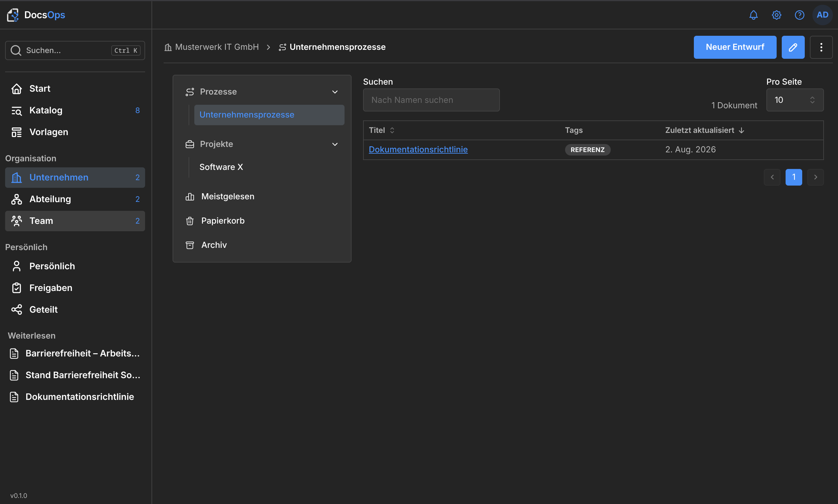The image size is (838, 504).
Task: Click the Papierkorb trash icon
Action: coord(190,221)
